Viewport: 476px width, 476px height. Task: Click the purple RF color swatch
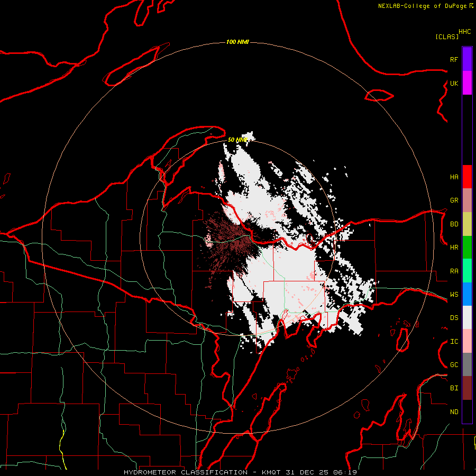(467, 59)
